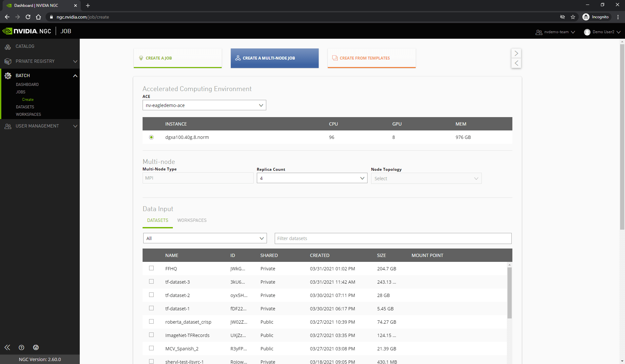The image size is (625, 364).
Task: Click the globe icon beside help
Action: click(x=36, y=347)
